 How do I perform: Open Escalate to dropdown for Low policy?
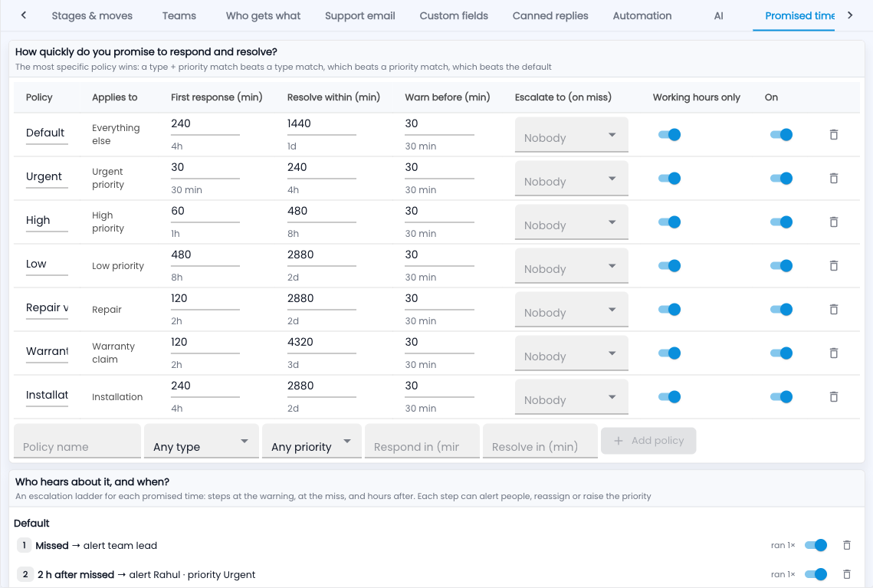tap(571, 265)
